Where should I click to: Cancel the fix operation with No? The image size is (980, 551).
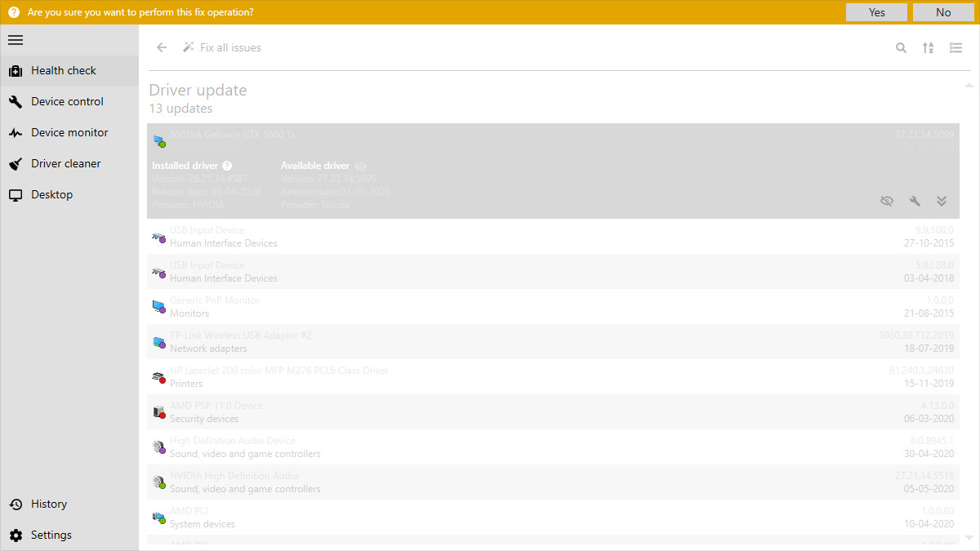[x=943, y=11]
